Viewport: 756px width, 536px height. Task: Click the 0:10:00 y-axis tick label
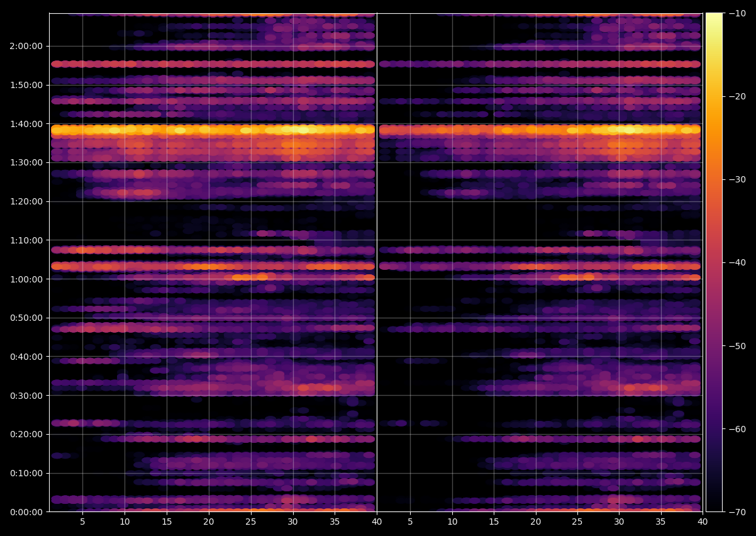[26, 473]
